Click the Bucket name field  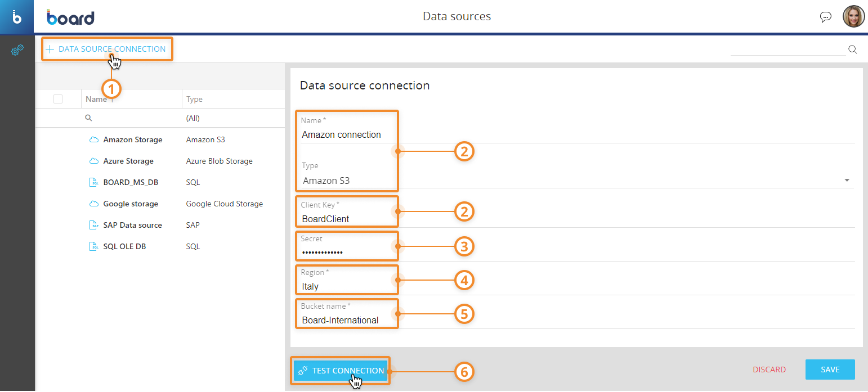point(578,321)
